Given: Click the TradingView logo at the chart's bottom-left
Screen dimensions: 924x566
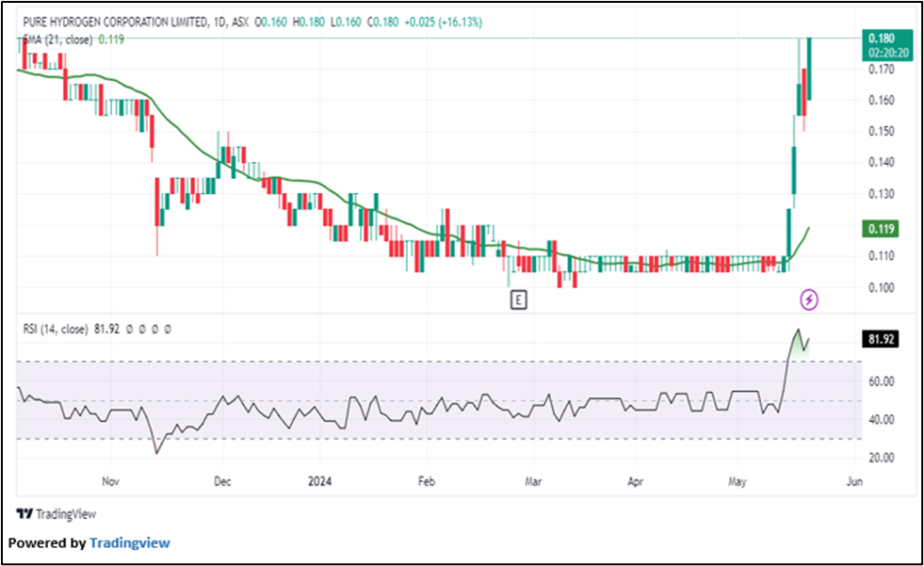Looking at the screenshot, I should (x=57, y=514).
